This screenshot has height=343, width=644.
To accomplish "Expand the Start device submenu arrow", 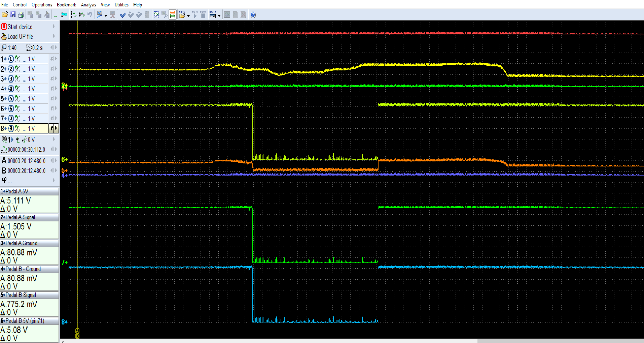I will coord(53,26).
